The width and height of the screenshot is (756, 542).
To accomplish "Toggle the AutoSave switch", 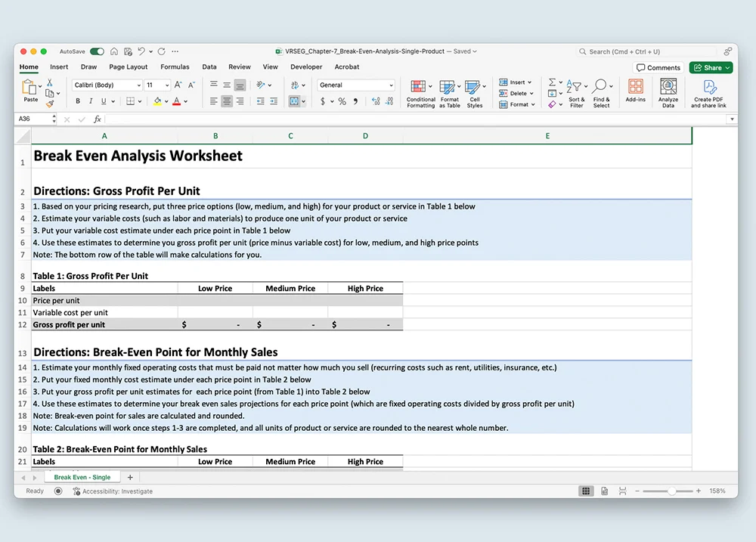I will (x=97, y=51).
